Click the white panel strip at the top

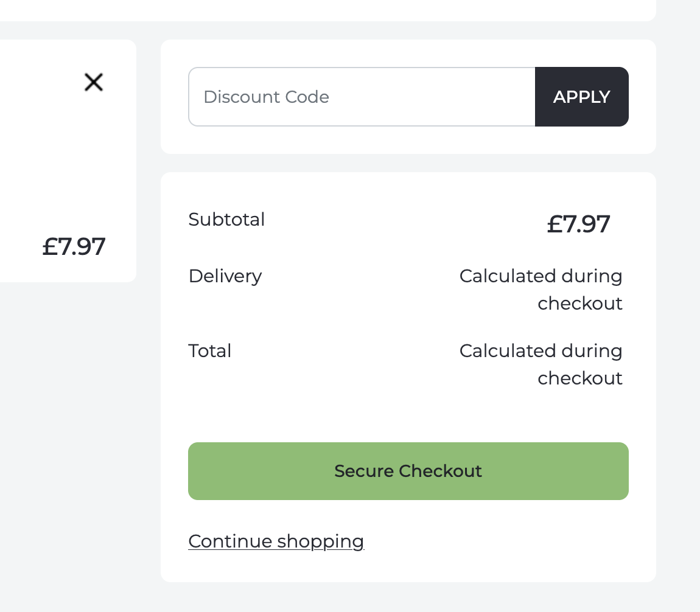(x=329, y=9)
